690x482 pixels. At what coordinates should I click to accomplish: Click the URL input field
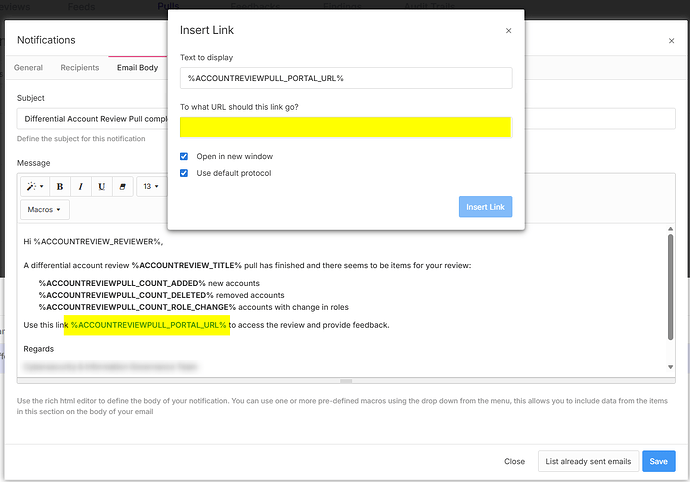click(346, 127)
